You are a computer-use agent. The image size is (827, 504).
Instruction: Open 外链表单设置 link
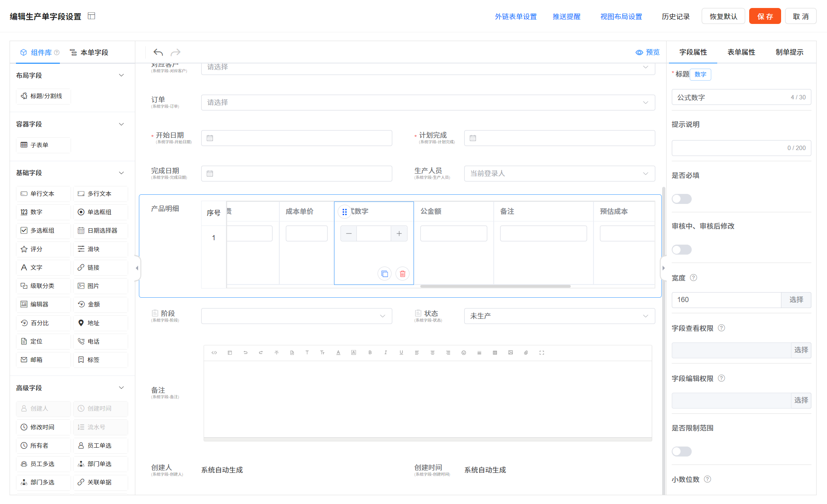click(x=515, y=16)
